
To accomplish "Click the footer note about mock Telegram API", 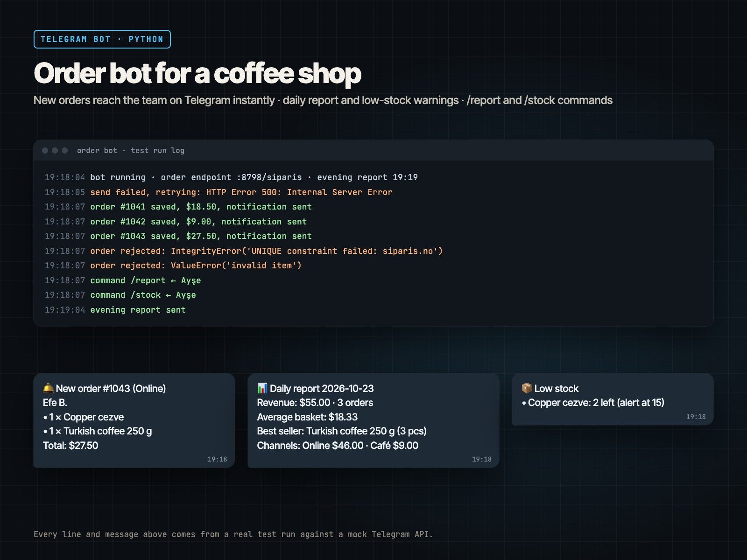I will coord(233,534).
